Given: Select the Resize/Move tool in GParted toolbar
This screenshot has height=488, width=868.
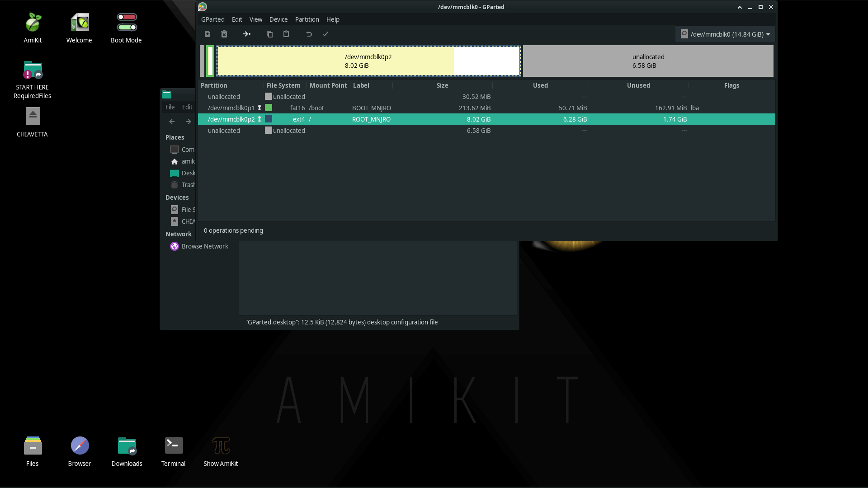Looking at the screenshot, I should click(x=246, y=34).
